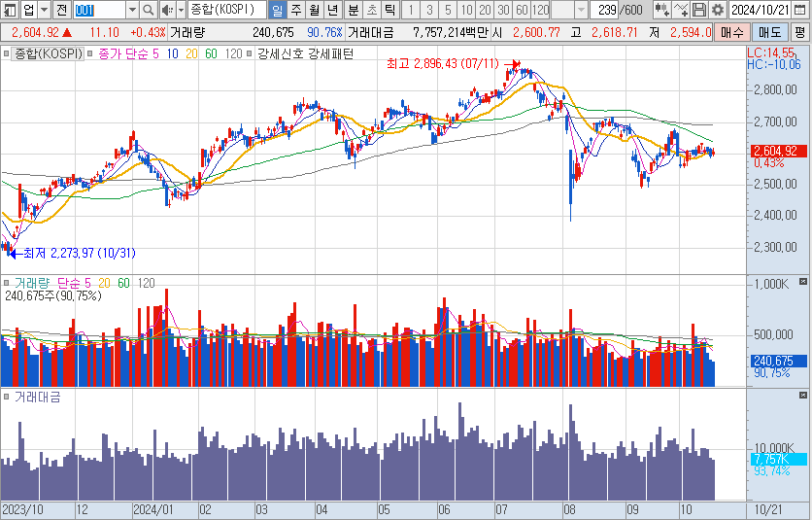Select interval 5 button in the toolbar
The image size is (812, 520).
(x=448, y=10)
